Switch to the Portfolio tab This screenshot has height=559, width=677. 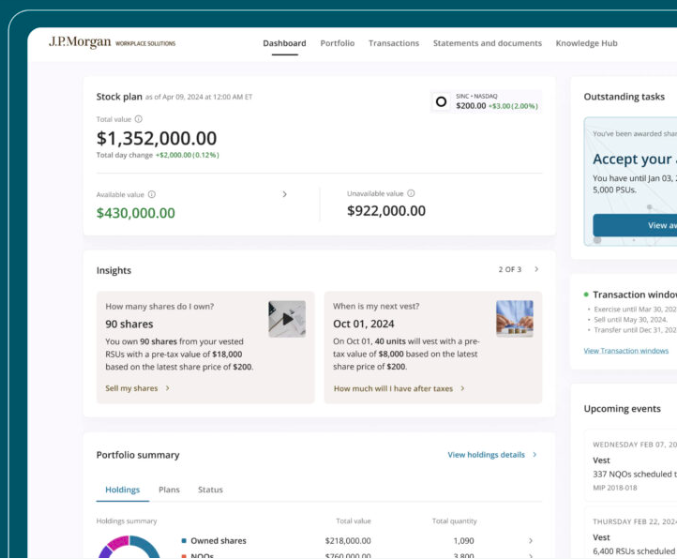coord(337,43)
